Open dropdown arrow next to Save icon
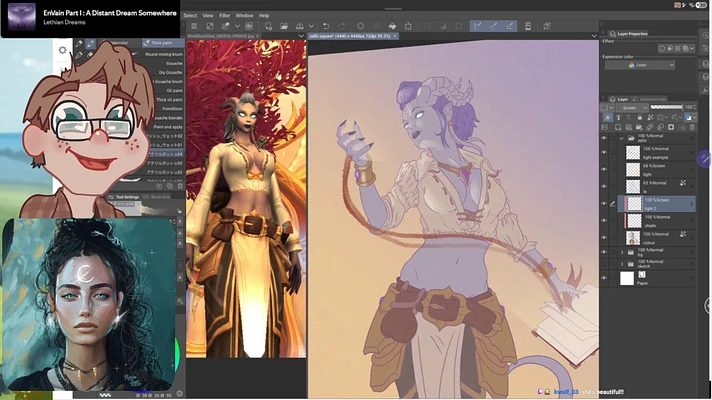712x400 pixels. (311, 26)
